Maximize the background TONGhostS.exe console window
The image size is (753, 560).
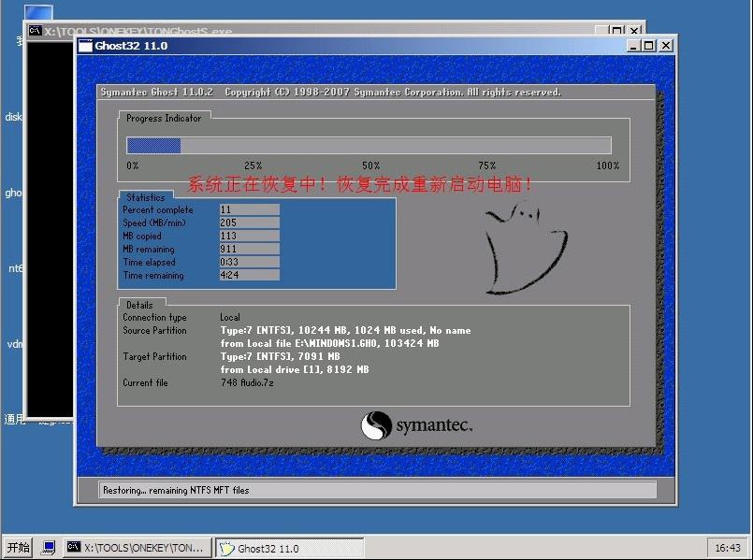click(x=617, y=30)
